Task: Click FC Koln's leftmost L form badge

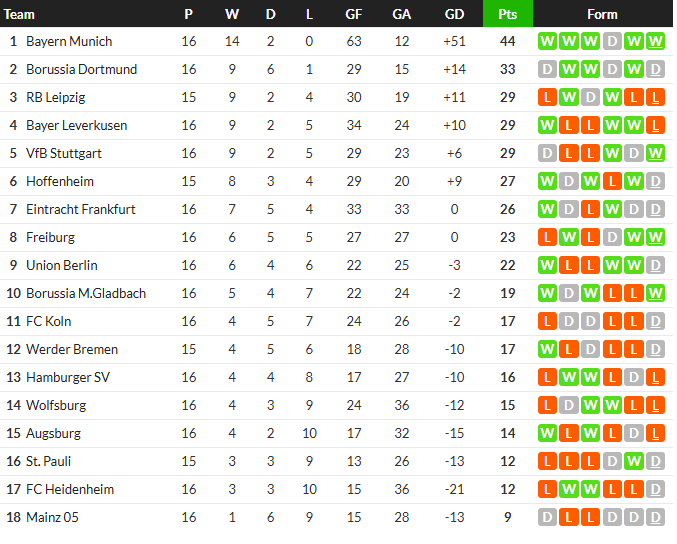Action: point(546,322)
